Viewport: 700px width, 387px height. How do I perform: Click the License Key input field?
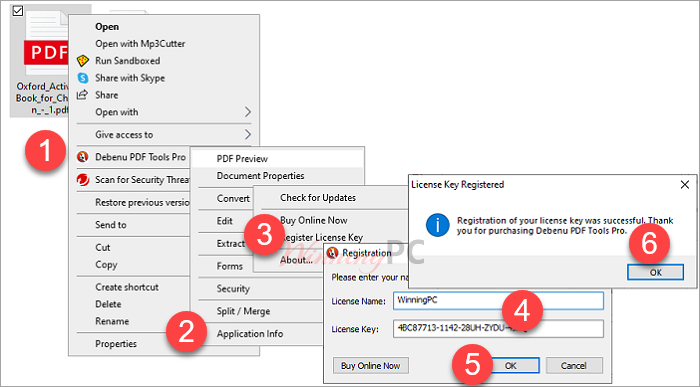pos(498,329)
